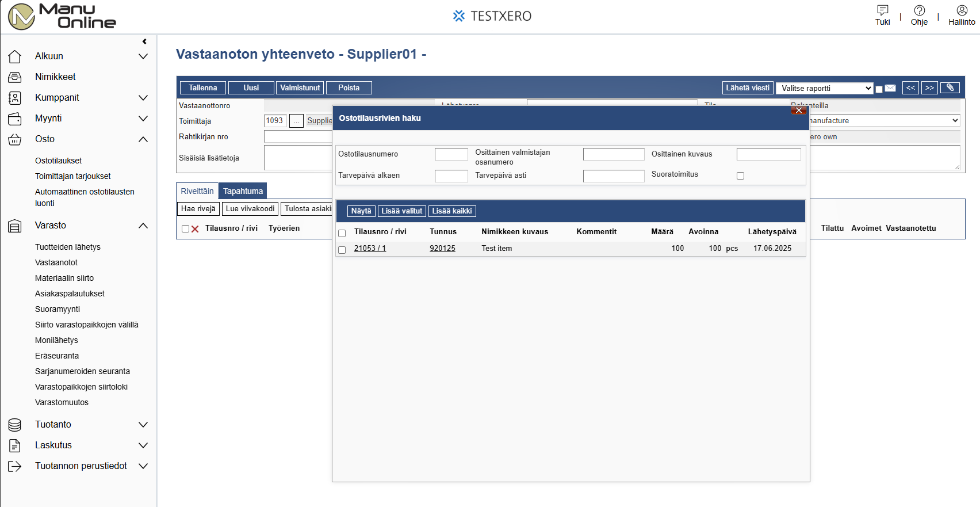Image resolution: width=980 pixels, height=507 pixels.
Task: Click the paperclip attachment icon
Action: click(x=950, y=87)
